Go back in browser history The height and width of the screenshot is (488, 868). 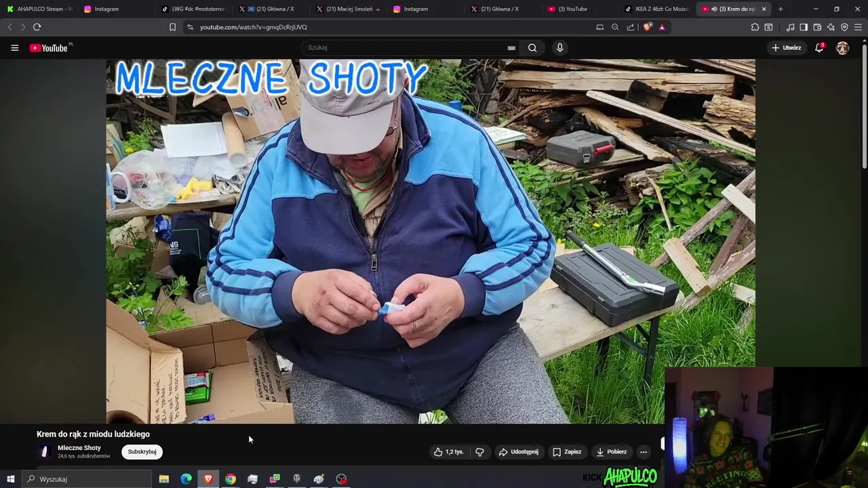click(9, 27)
